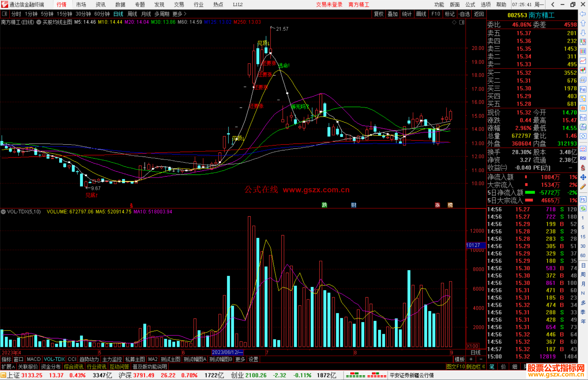Image resolution: width=588 pixels, height=380 pixels.
Task: Toggle the VOL-TDX indicator circle button
Action: (3, 212)
